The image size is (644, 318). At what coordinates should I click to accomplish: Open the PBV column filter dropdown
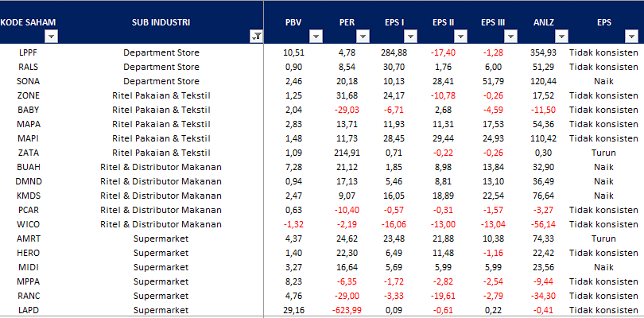(314, 37)
